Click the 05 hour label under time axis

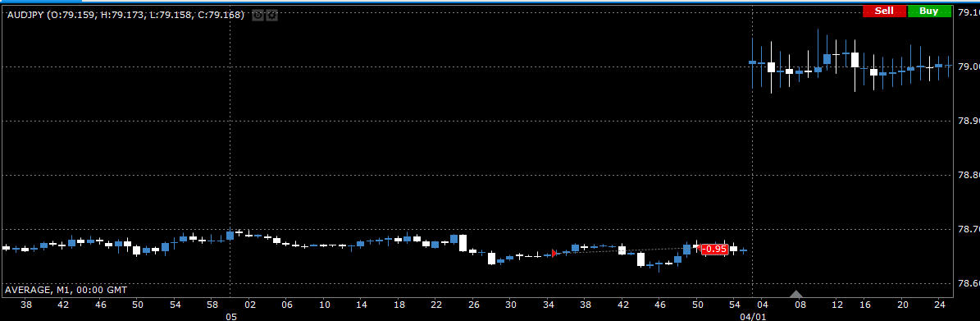[x=230, y=317]
